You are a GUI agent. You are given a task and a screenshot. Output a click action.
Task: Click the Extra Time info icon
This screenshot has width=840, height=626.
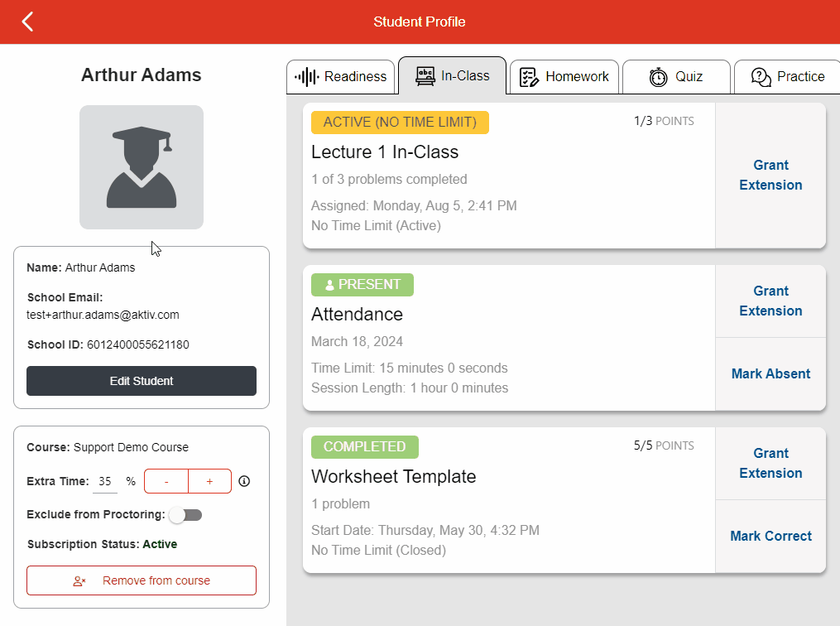click(x=244, y=481)
